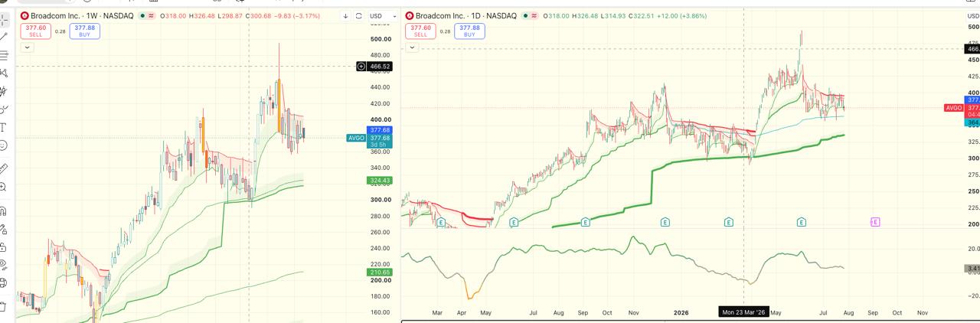Open the chart patterns tool
The height and width of the screenshot is (323, 980).
click(4, 73)
